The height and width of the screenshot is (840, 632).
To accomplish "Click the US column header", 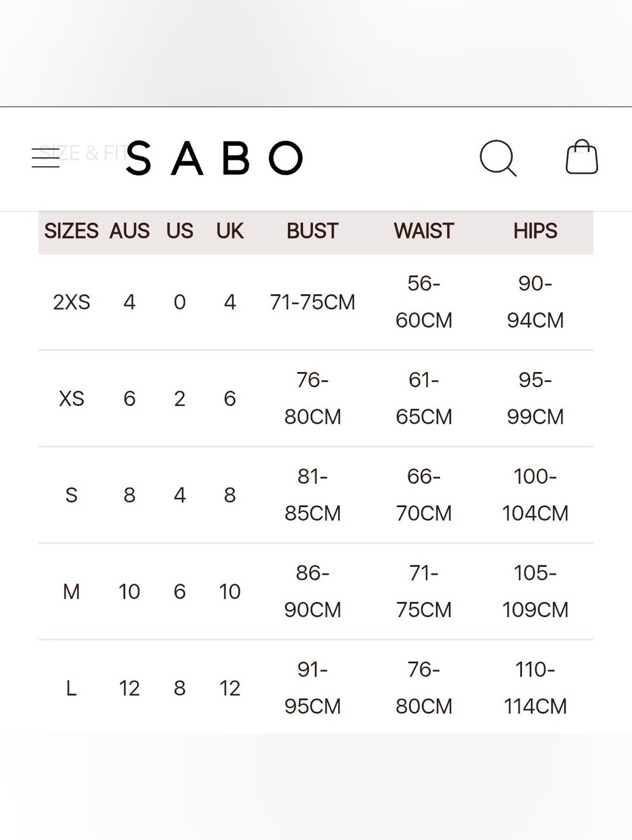I will click(x=179, y=231).
